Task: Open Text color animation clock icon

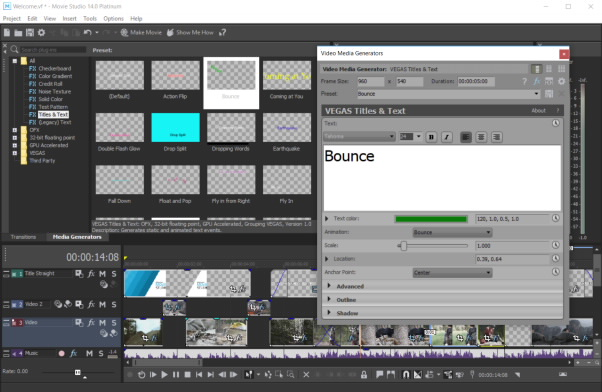Action: click(x=556, y=218)
